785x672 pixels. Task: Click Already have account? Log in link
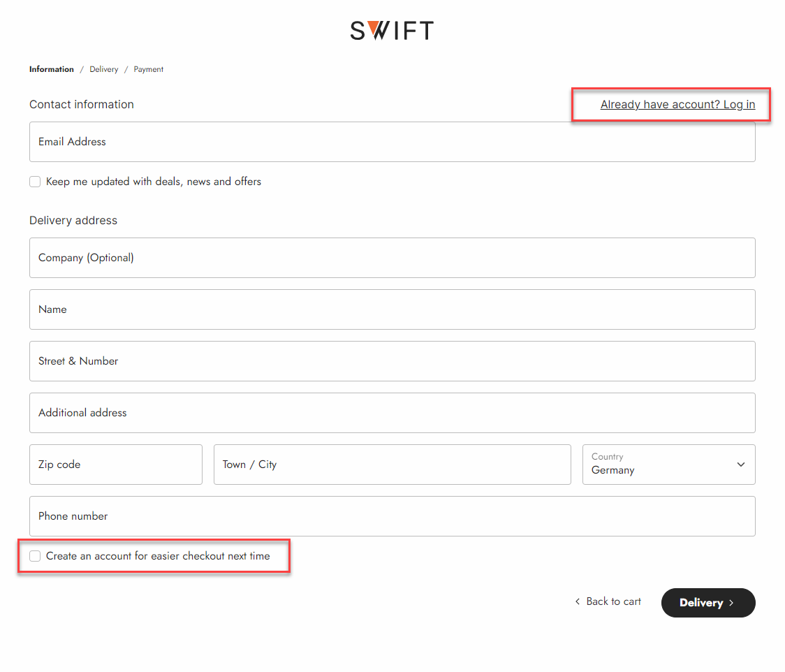click(x=677, y=105)
